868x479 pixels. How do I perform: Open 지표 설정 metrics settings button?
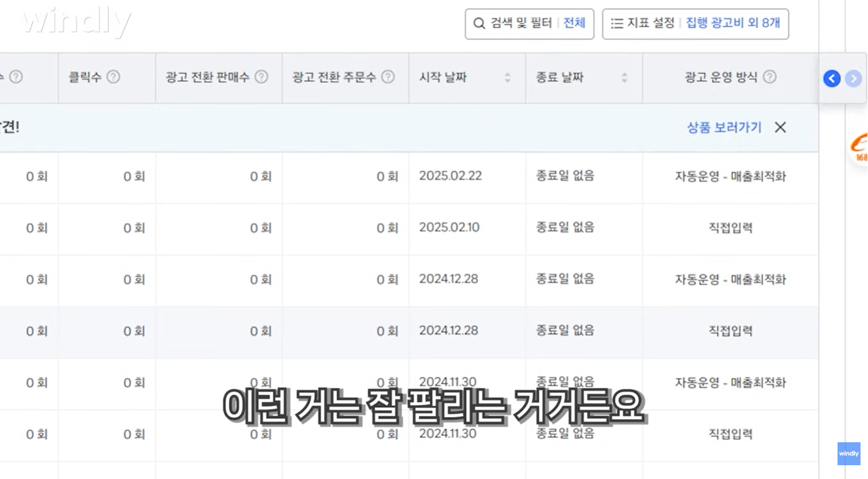coord(695,24)
